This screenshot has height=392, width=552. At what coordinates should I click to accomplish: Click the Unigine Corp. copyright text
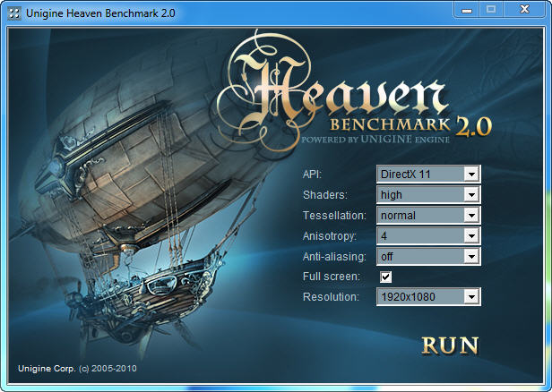[77, 369]
